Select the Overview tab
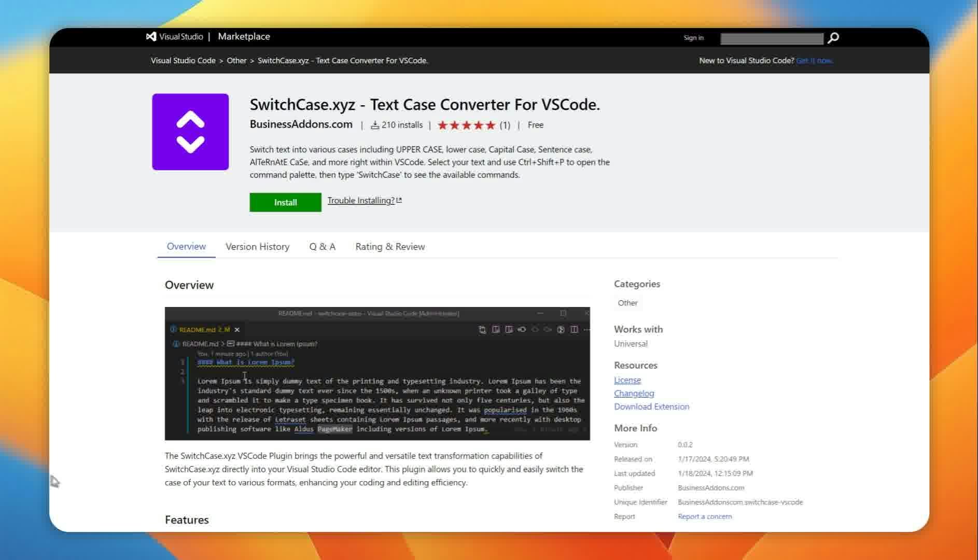This screenshot has height=560, width=978. [186, 246]
